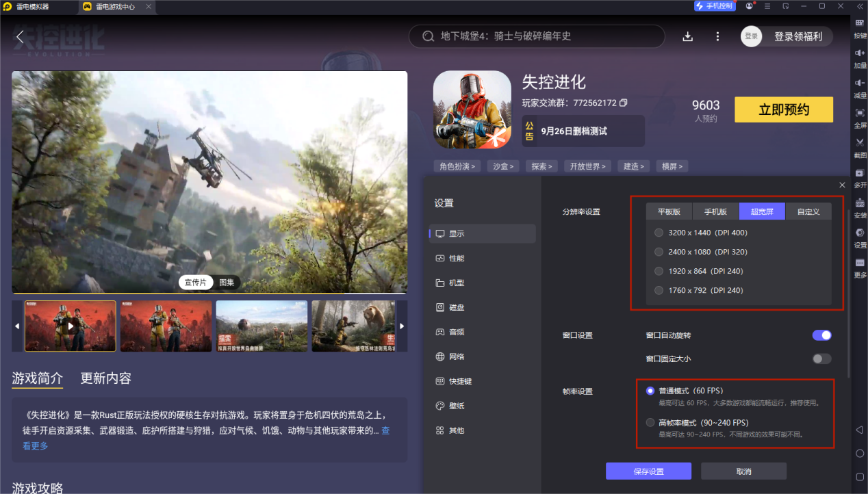Open 探索 tag
Image resolution: width=868 pixels, height=494 pixels.
coord(541,166)
